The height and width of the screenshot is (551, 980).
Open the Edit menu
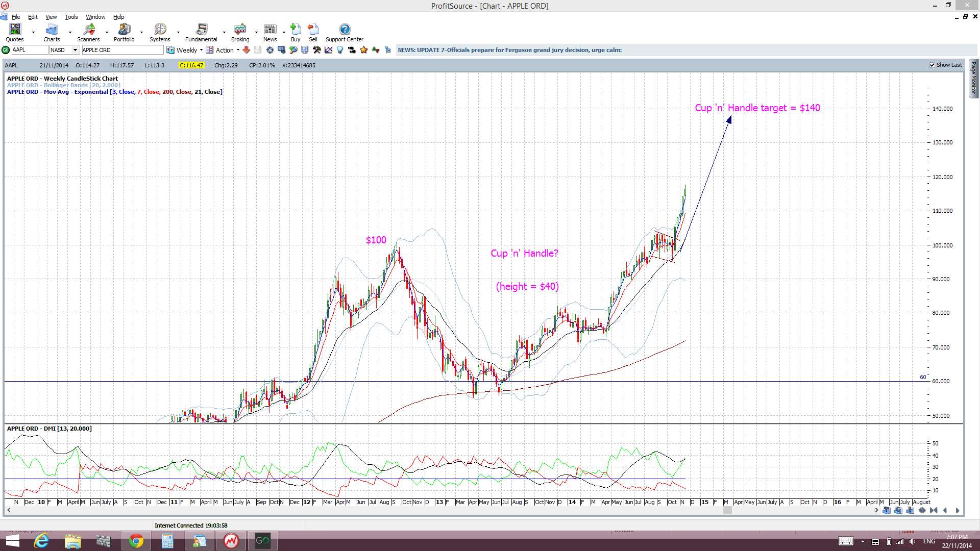tap(33, 17)
